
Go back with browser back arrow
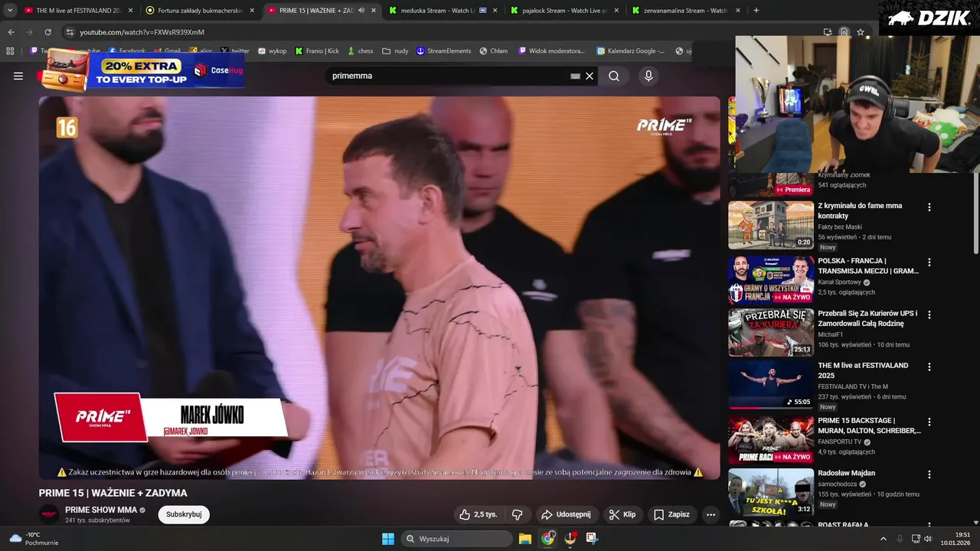point(11,32)
